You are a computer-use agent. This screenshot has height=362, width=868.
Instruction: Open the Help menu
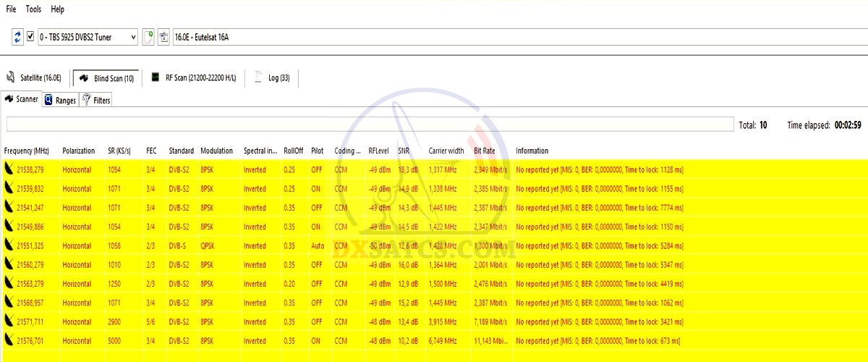click(58, 9)
